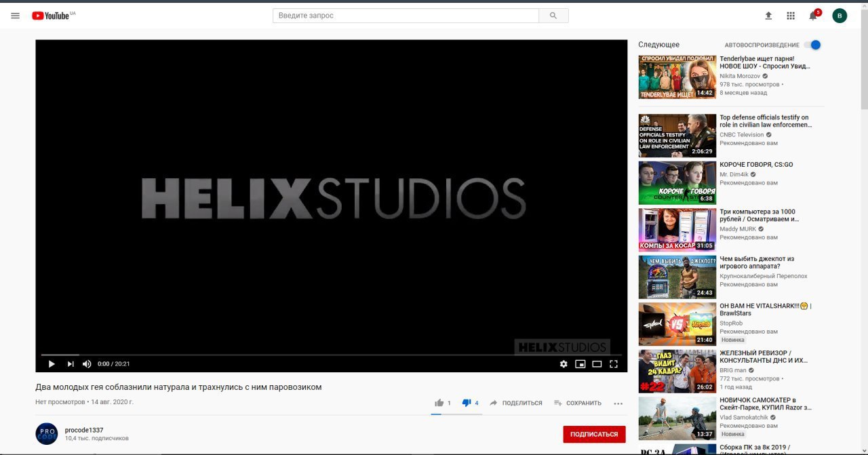
Task: Open Поделиться share option
Action: pyautogui.click(x=516, y=403)
